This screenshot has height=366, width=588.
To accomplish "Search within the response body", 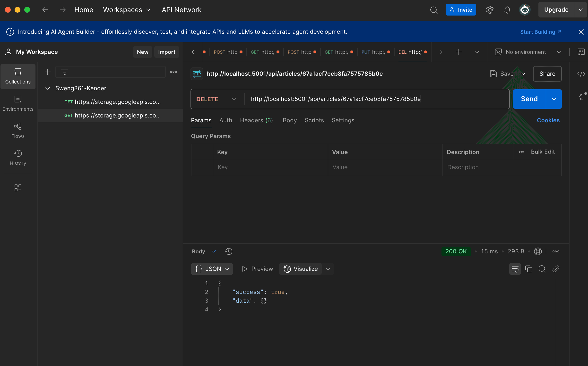I will [x=542, y=269].
